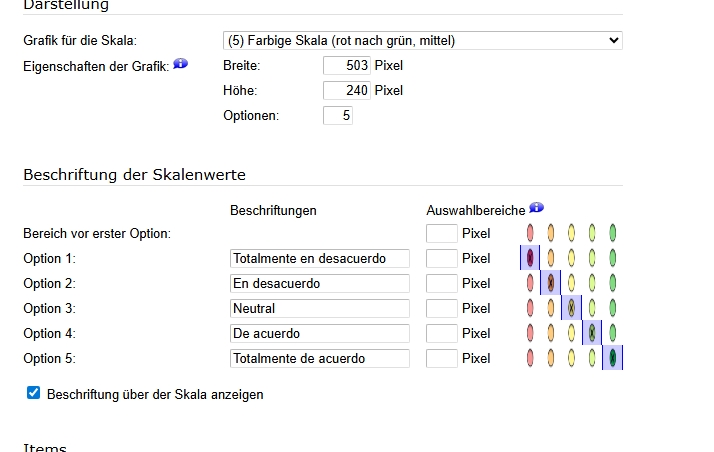
Task: Uncheck Beschriftung über der Skala anzeigen
Action: 34,394
